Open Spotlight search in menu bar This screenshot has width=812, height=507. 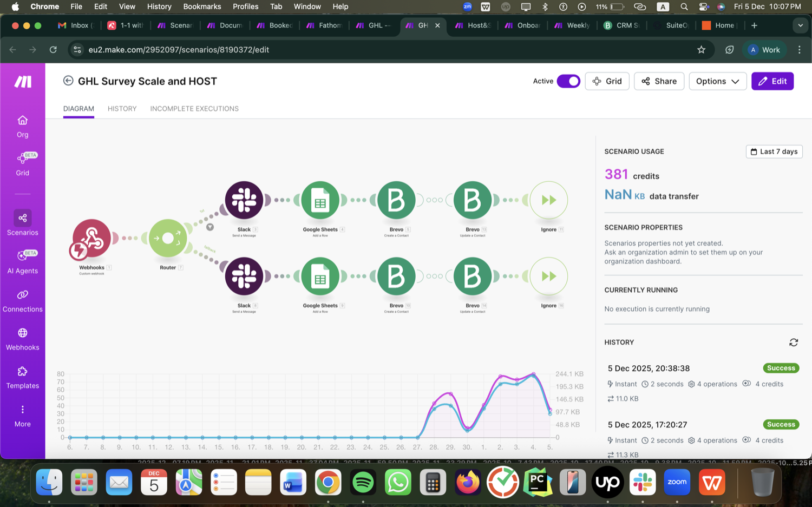(684, 6)
